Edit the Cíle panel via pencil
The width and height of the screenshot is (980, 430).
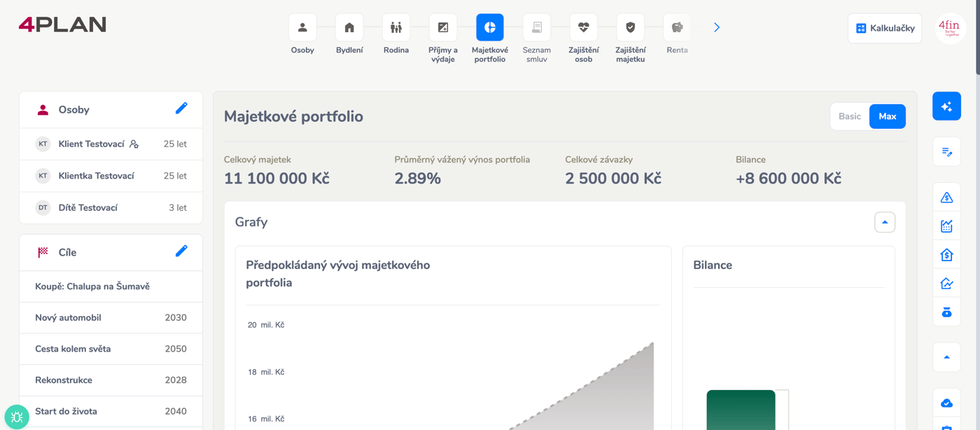click(x=181, y=251)
